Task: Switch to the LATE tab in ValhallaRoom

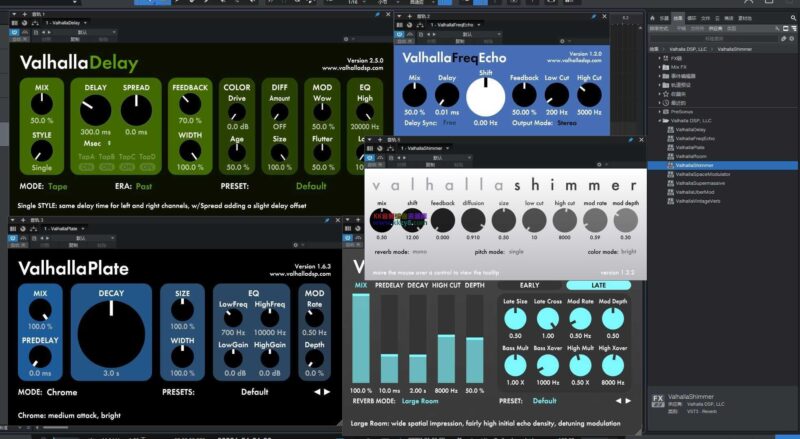Action: point(598,285)
